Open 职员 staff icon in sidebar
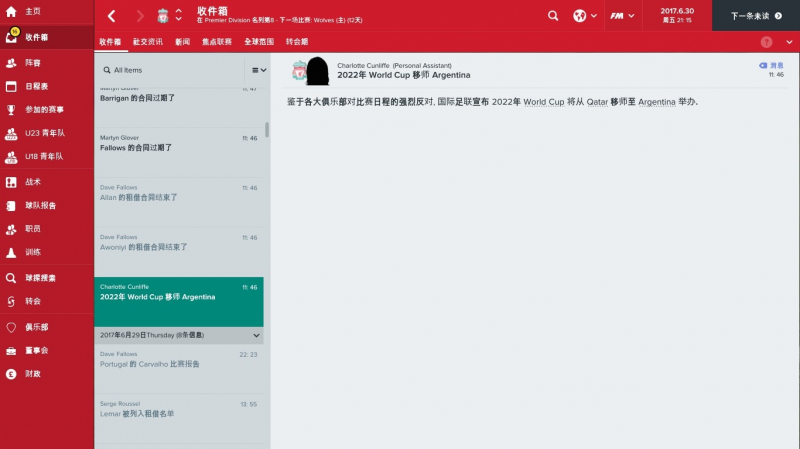Screen dimensions: 800x449 click(x=11, y=229)
